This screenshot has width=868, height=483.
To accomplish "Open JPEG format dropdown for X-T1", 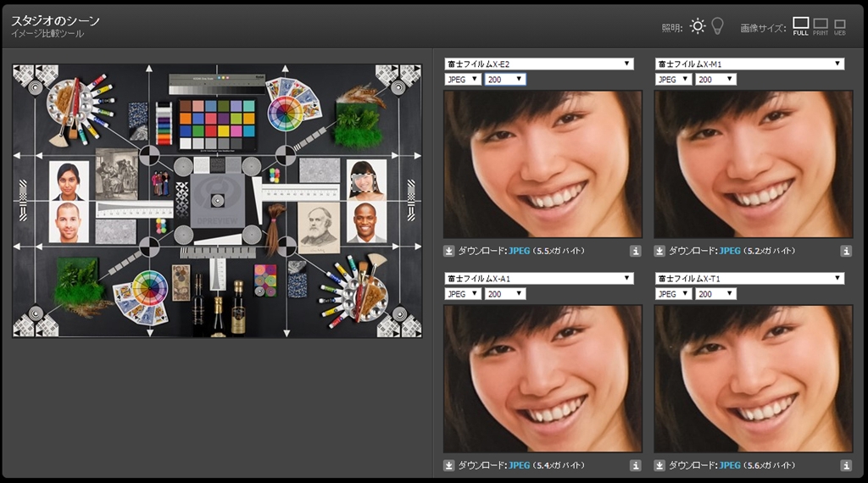I will (673, 294).
